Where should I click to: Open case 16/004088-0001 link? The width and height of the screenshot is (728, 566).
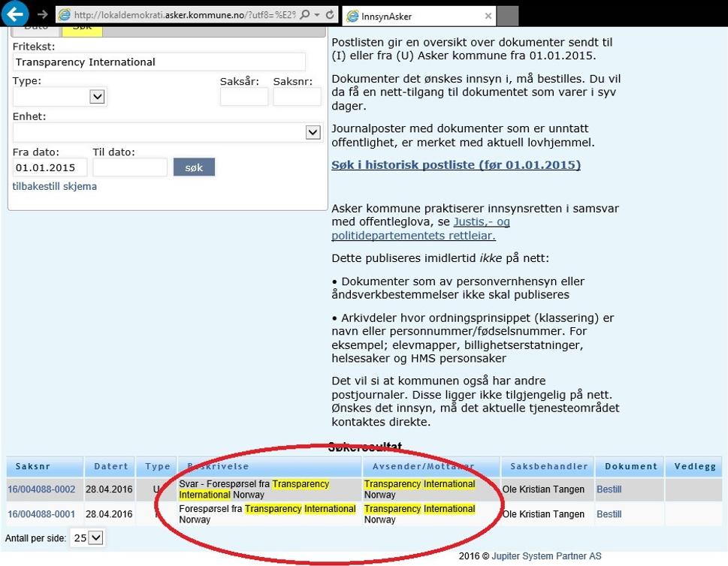pyautogui.click(x=41, y=514)
